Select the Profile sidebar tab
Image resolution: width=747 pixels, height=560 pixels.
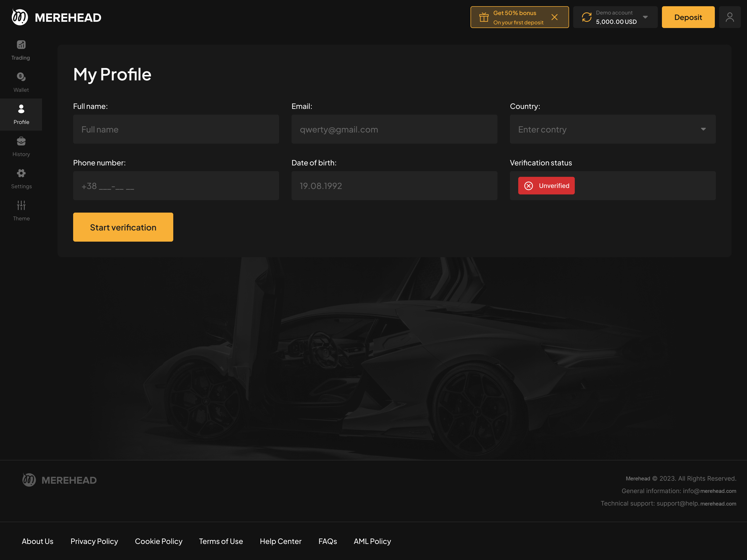(21, 115)
